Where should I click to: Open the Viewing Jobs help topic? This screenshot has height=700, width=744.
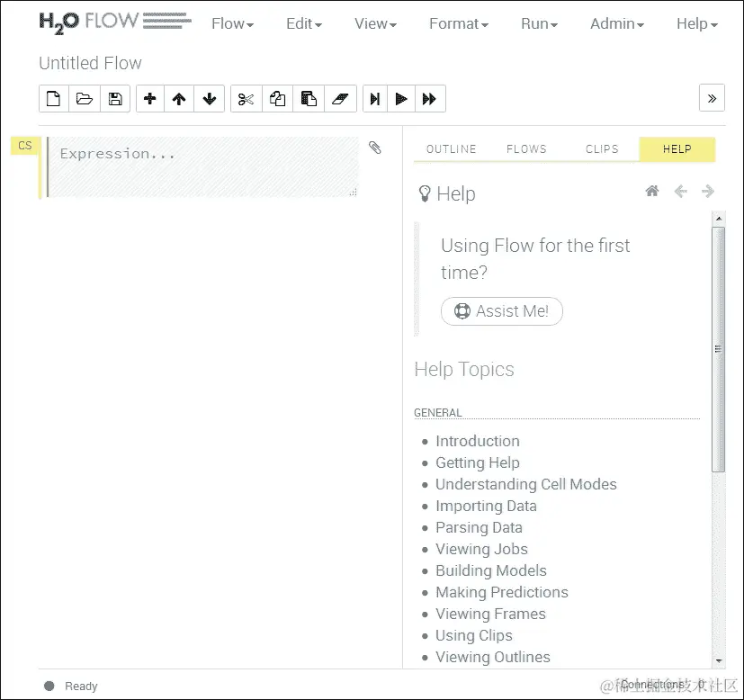[x=481, y=549]
